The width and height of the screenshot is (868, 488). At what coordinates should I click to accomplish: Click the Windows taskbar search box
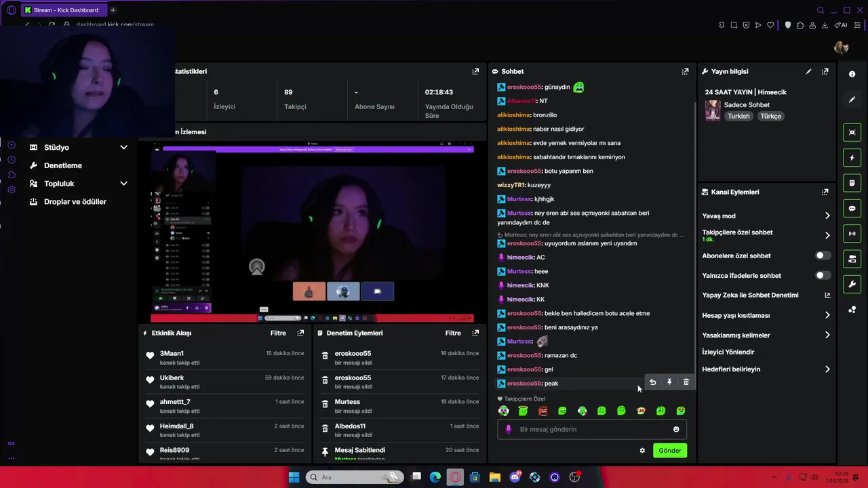pyautogui.click(x=355, y=477)
